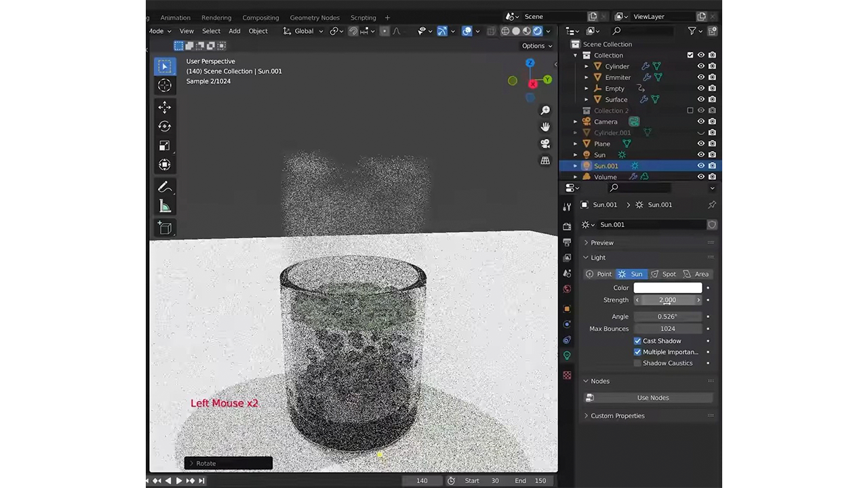Image resolution: width=868 pixels, height=488 pixels.
Task: Click the white light Color swatch
Action: 667,288
